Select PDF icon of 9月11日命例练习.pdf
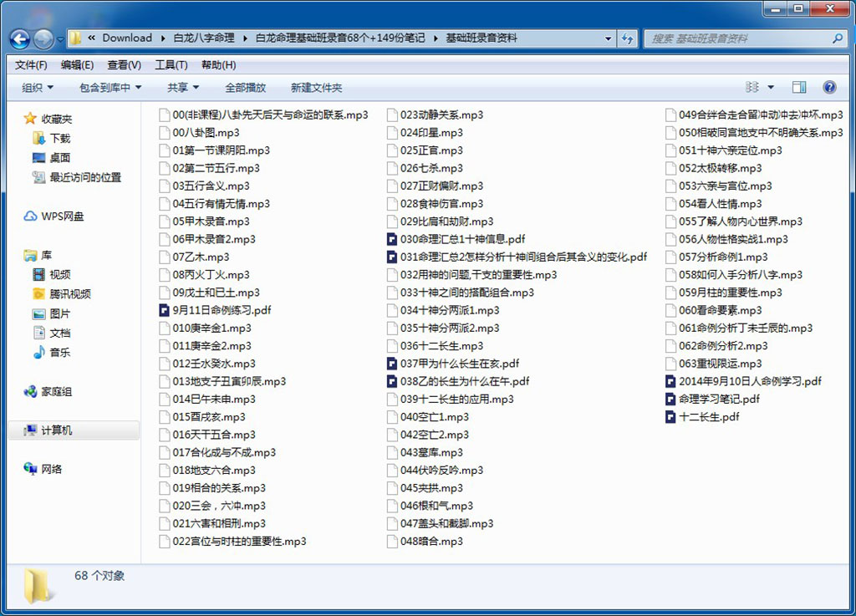 [x=164, y=310]
